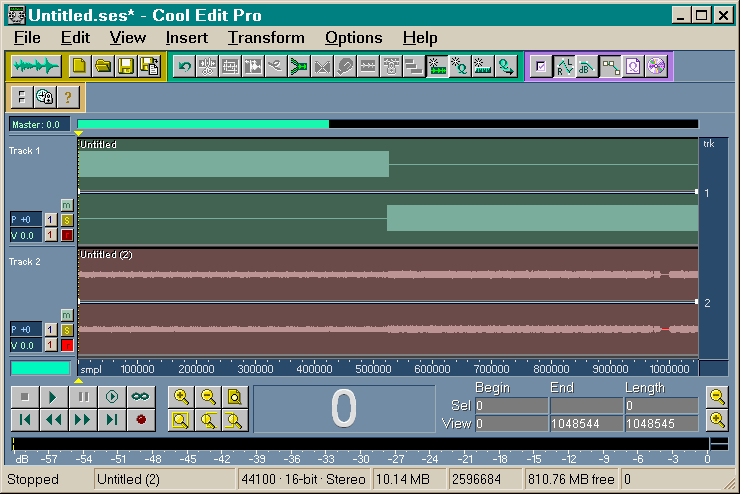Viewport: 740px width, 494px height.
Task: Click the crossed envelope-shaped toolbar icon
Action: pos(322,67)
